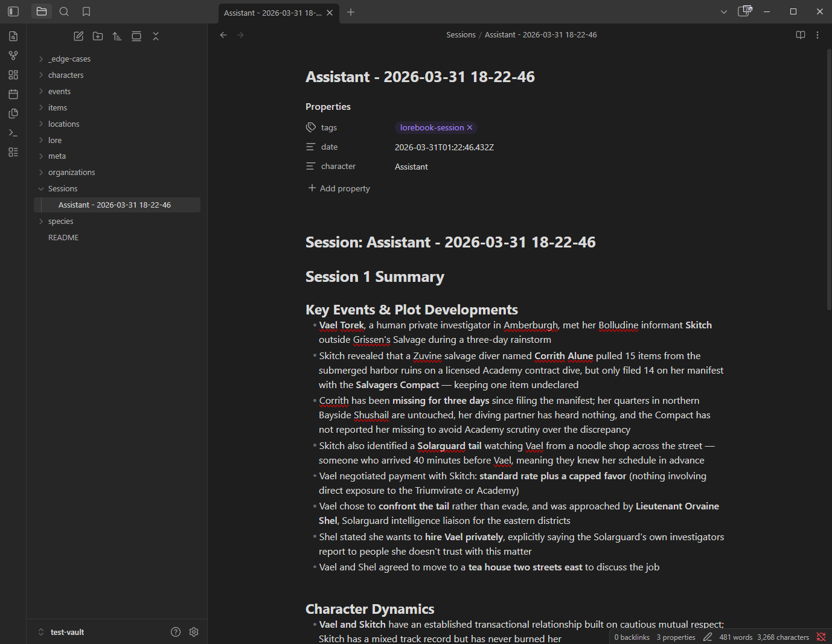Collapse all folders in explorer
The height and width of the screenshot is (644, 832).
coord(156,36)
